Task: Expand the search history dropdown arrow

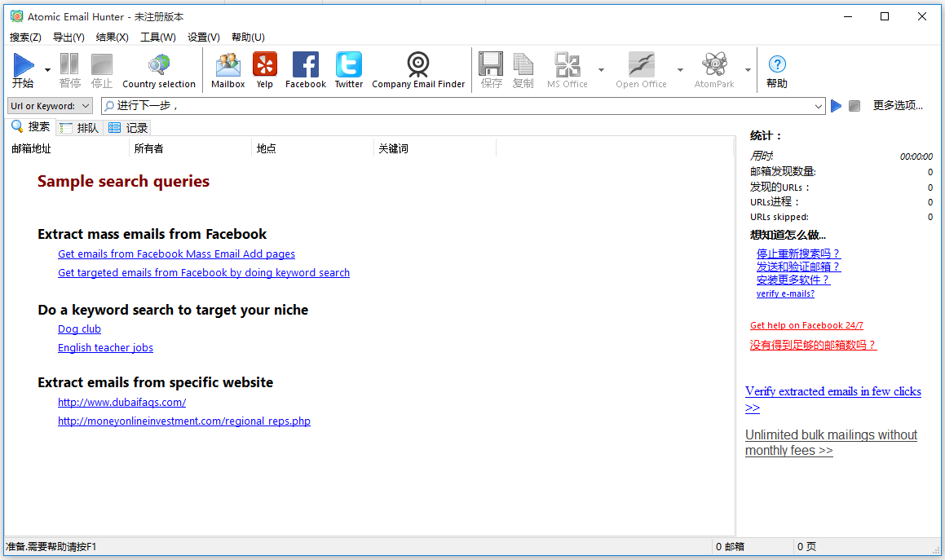Action: pyautogui.click(x=818, y=106)
